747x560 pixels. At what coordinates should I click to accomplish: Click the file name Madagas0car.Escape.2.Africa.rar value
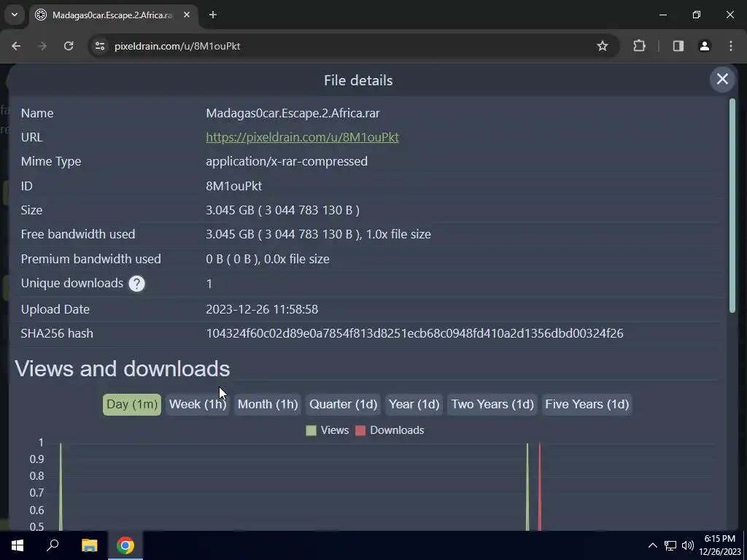(x=293, y=113)
